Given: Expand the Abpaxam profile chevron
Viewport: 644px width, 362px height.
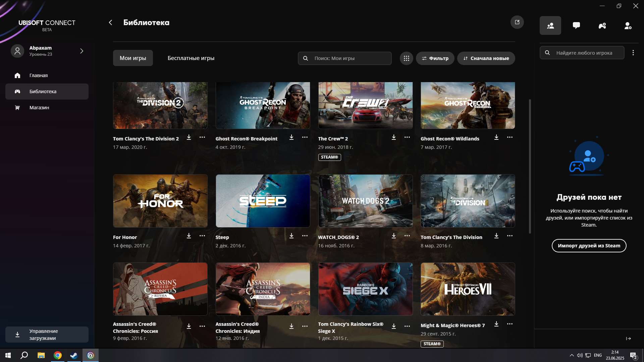Looking at the screenshot, I should (x=82, y=51).
